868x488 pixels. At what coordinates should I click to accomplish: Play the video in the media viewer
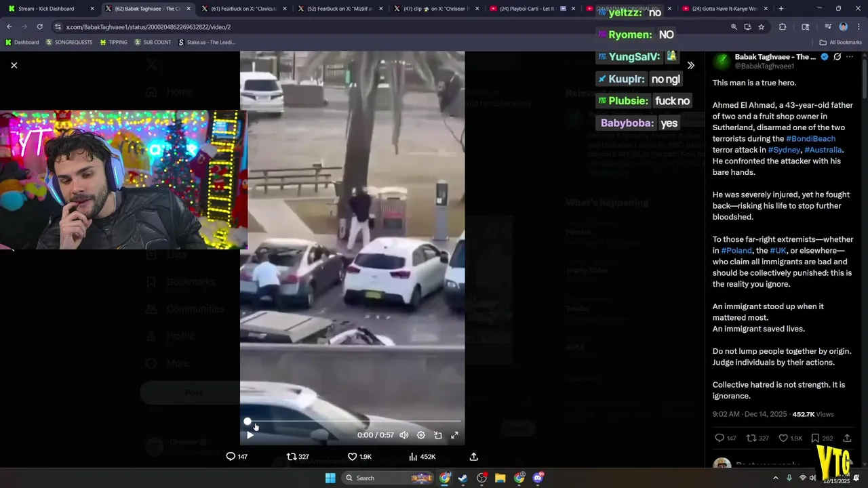[x=250, y=435]
